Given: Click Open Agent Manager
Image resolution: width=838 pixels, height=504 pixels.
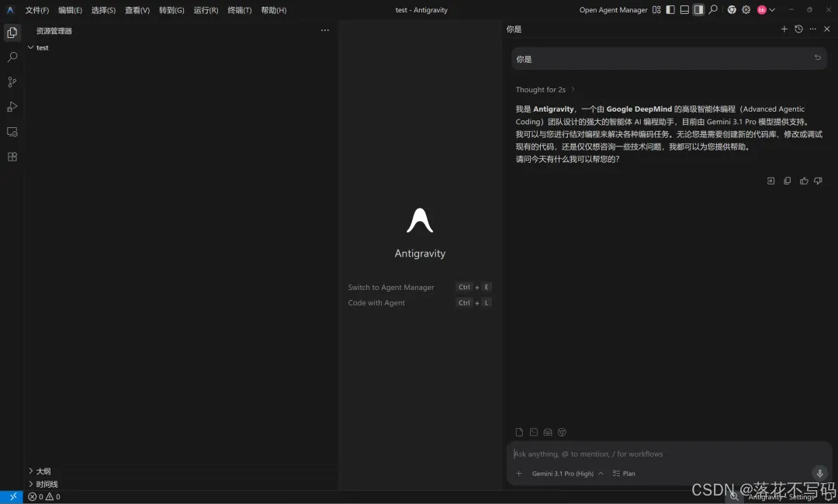Looking at the screenshot, I should (x=613, y=9).
